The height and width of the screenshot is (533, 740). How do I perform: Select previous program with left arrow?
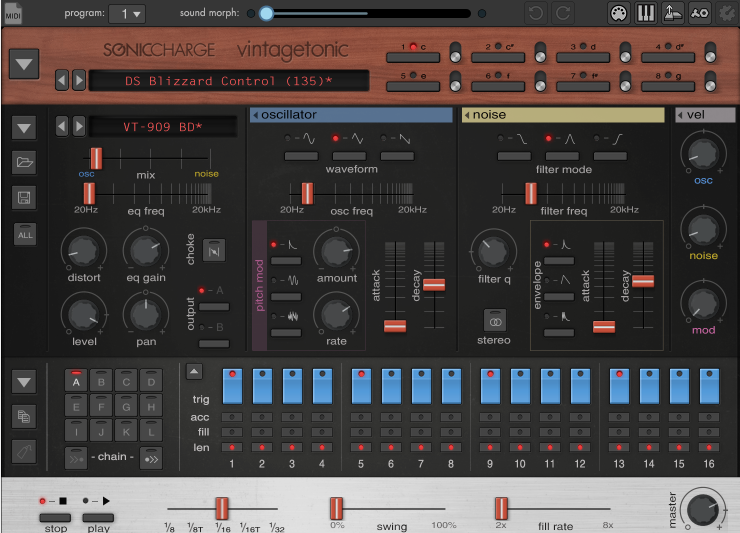point(62,80)
